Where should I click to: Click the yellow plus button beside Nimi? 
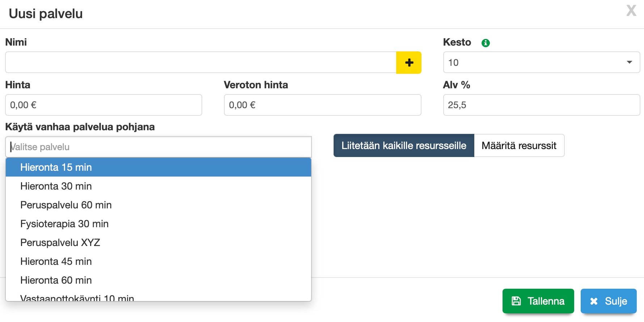409,63
